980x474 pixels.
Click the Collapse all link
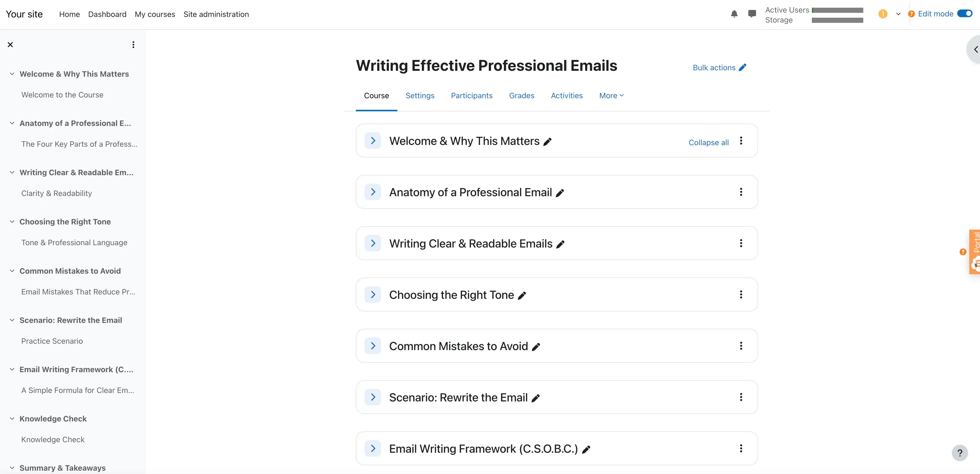(708, 142)
